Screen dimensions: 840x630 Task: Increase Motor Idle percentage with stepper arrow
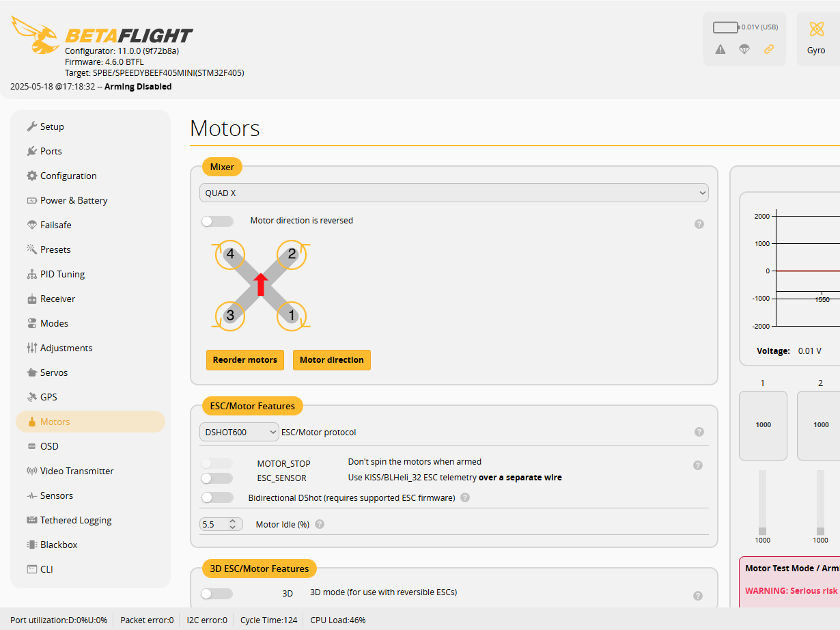pos(231,521)
